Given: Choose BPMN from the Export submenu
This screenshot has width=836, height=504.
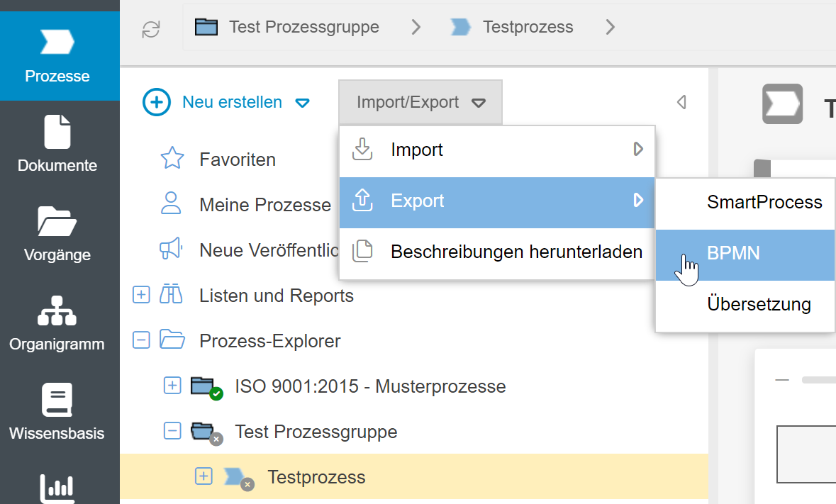Looking at the screenshot, I should tap(733, 253).
